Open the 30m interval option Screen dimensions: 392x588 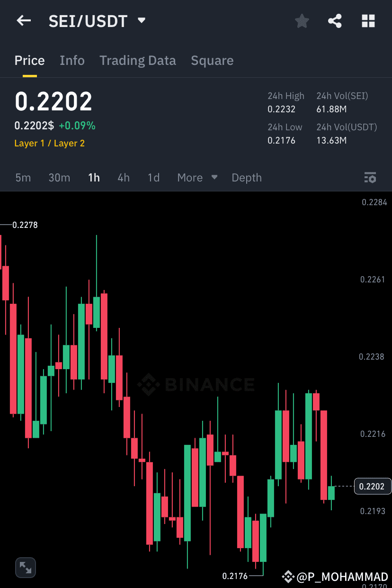[59, 178]
